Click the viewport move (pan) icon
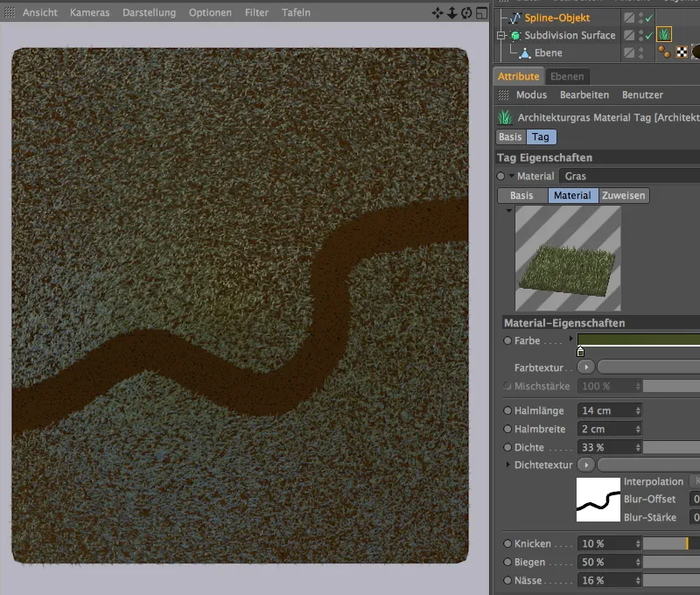 [x=438, y=13]
